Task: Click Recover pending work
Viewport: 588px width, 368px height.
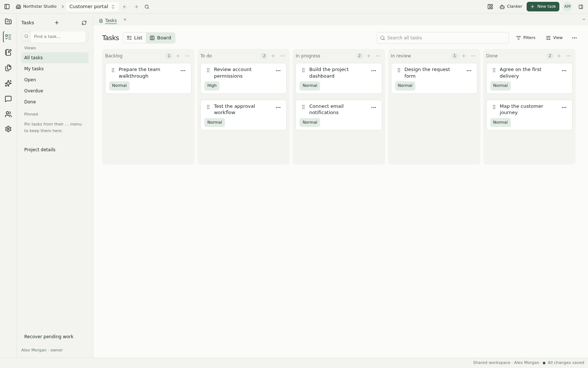Action: point(55,337)
